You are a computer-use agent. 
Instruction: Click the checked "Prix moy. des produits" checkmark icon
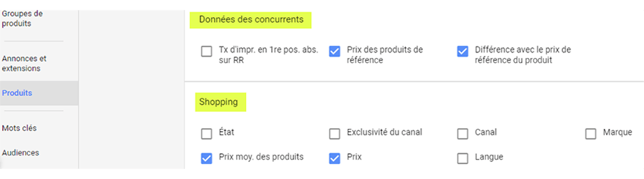[206, 158]
